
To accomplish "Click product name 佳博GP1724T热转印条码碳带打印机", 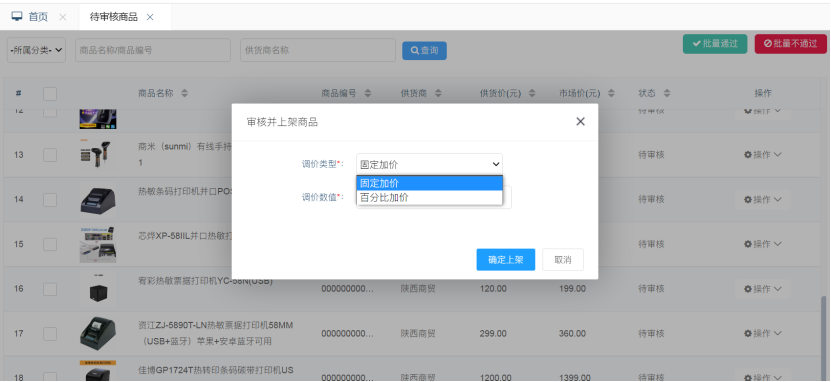I will point(215,370).
